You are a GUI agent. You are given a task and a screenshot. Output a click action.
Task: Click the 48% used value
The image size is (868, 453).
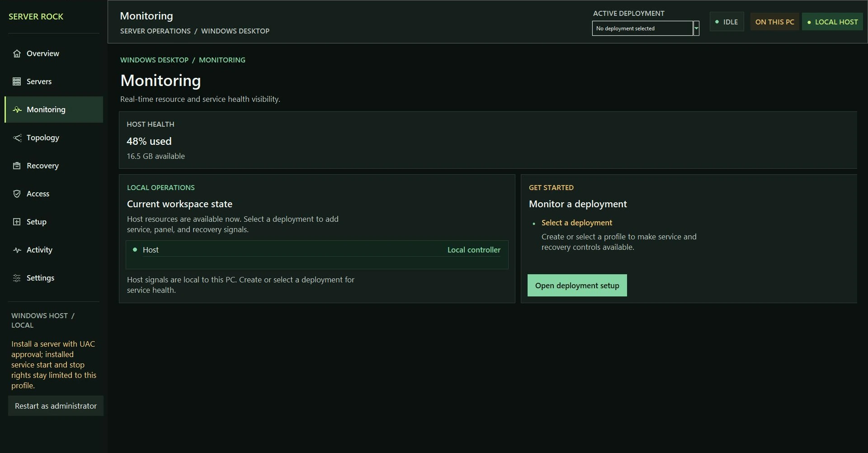pos(149,141)
